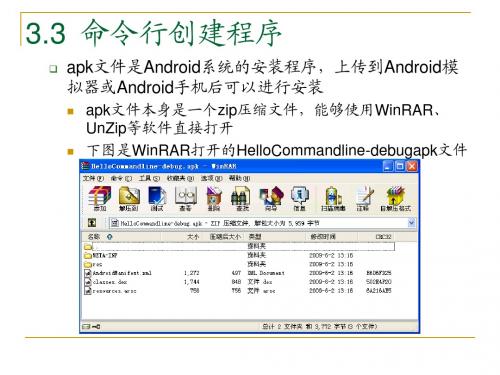Click the res row modified date
The height and width of the screenshot is (375, 500).
(331, 264)
